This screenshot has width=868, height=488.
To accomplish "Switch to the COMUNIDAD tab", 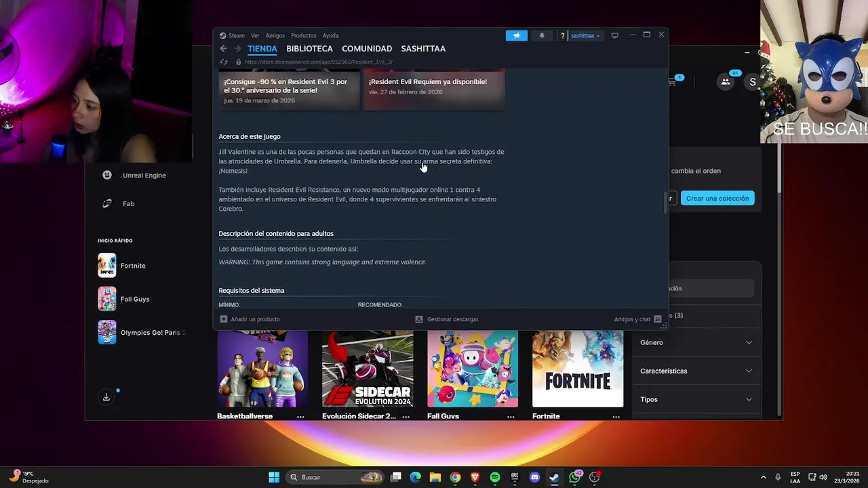I will (x=367, y=49).
